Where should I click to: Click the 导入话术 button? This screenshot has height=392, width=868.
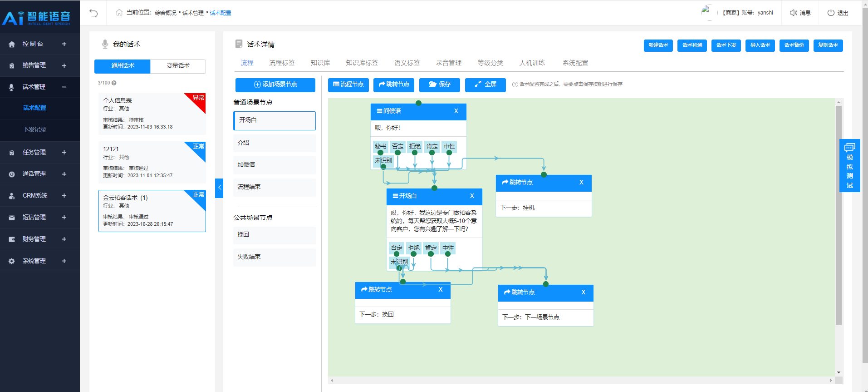click(760, 45)
